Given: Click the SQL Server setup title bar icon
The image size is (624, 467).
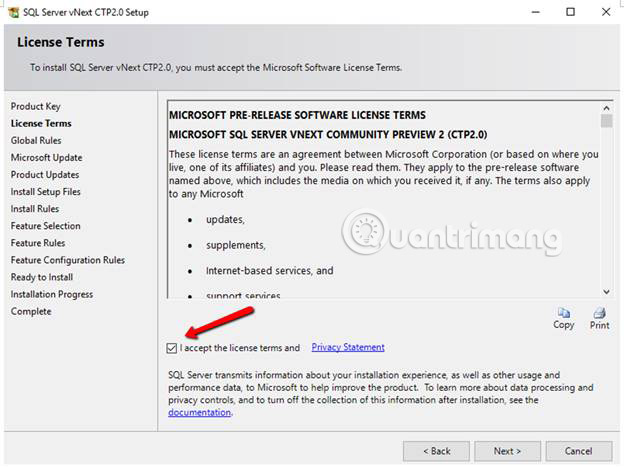Looking at the screenshot, I should [x=14, y=12].
